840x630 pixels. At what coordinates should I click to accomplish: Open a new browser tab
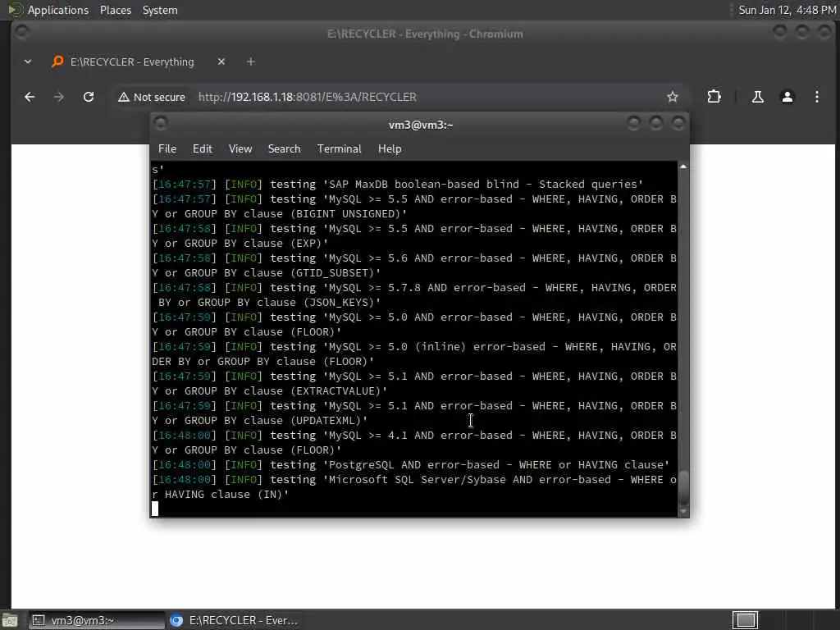(251, 62)
